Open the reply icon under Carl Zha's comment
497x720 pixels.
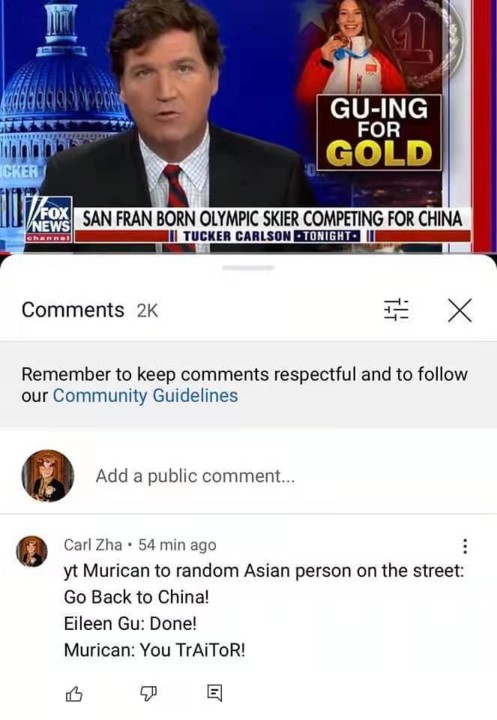[x=215, y=693]
